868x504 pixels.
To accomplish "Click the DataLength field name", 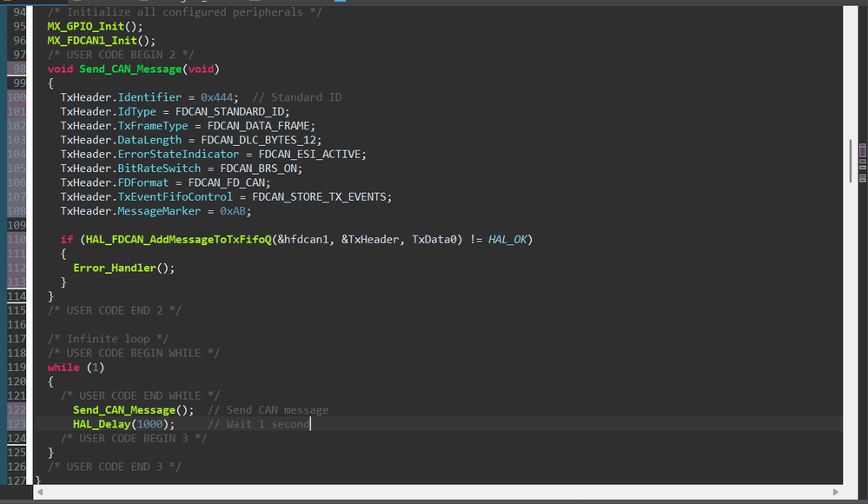I will pyautogui.click(x=149, y=140).
